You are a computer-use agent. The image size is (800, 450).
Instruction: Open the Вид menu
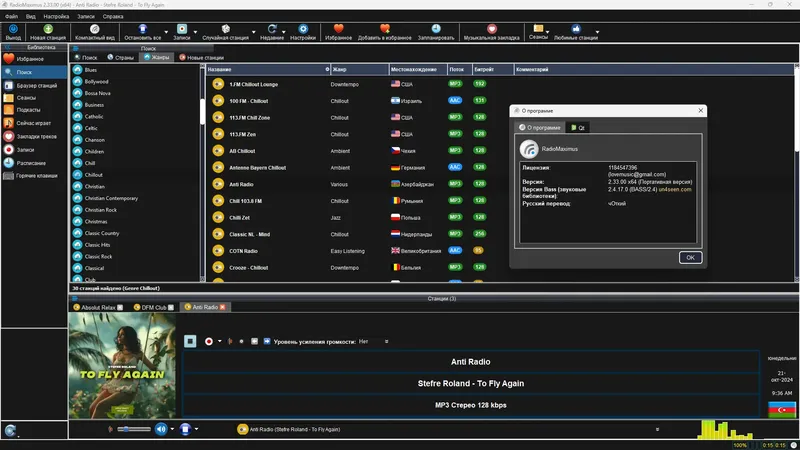coord(31,16)
